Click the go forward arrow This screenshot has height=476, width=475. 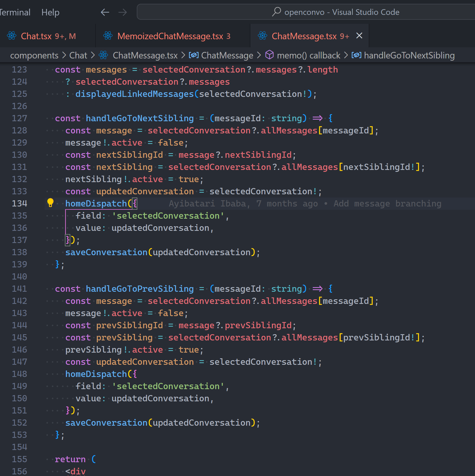coord(122,12)
